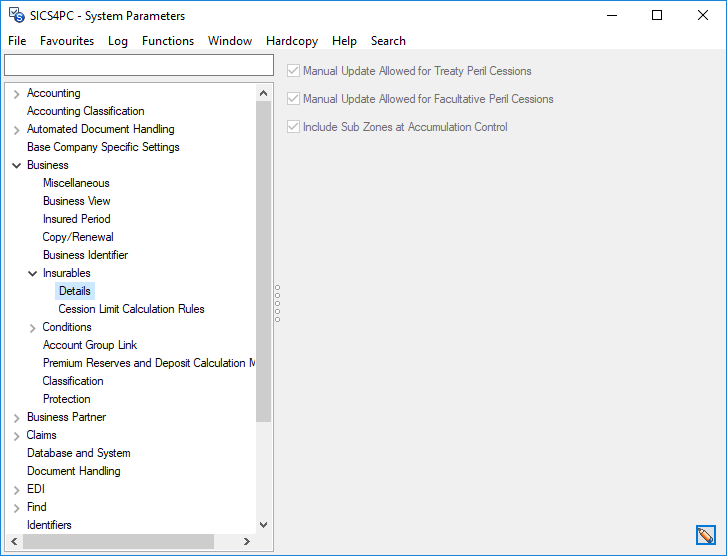Expand the Conditions tree node
The height and width of the screenshot is (556, 727).
[x=32, y=328]
